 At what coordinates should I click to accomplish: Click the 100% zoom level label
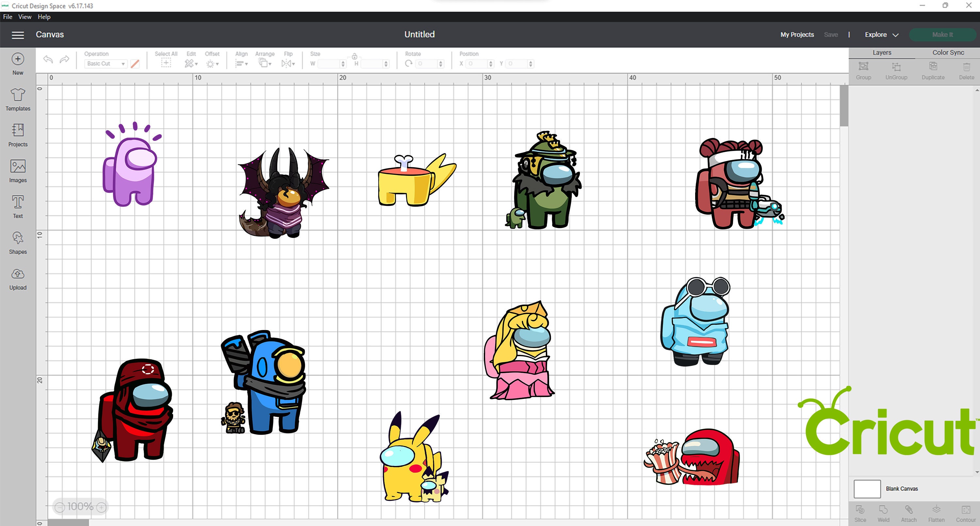pos(80,507)
